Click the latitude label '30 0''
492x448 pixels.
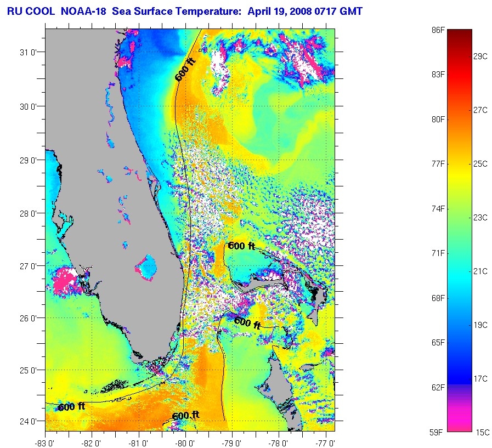pos(28,107)
